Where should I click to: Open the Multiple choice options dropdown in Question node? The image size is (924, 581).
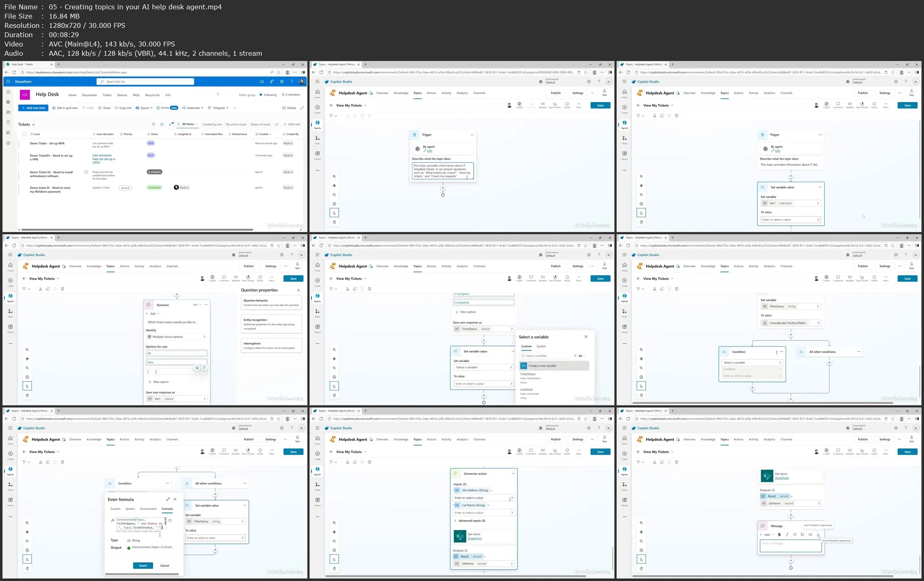click(177, 337)
